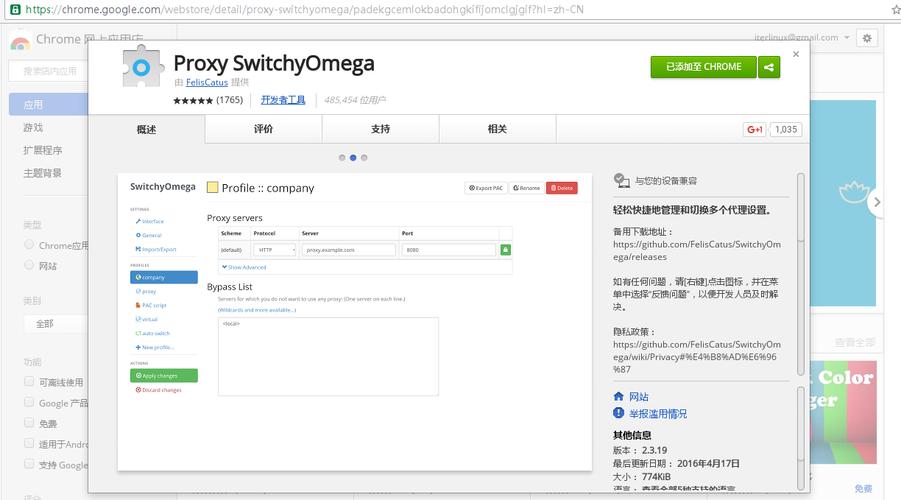Click the report abuse exclamation icon
The height and width of the screenshot is (500, 901).
(619, 413)
